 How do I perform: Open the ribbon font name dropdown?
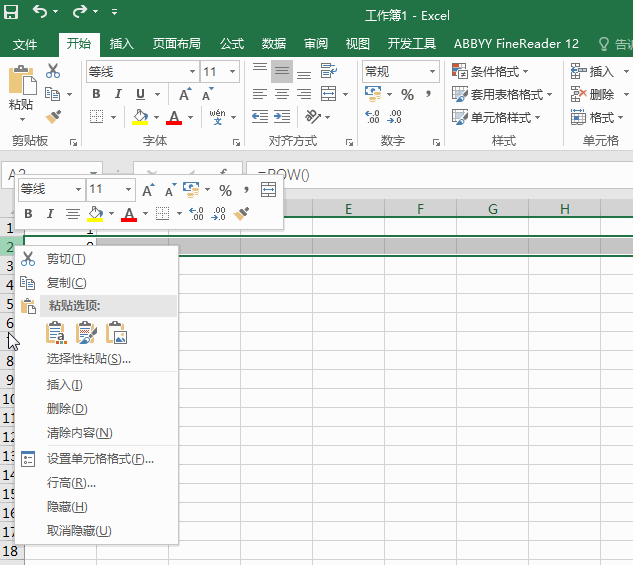pos(193,72)
